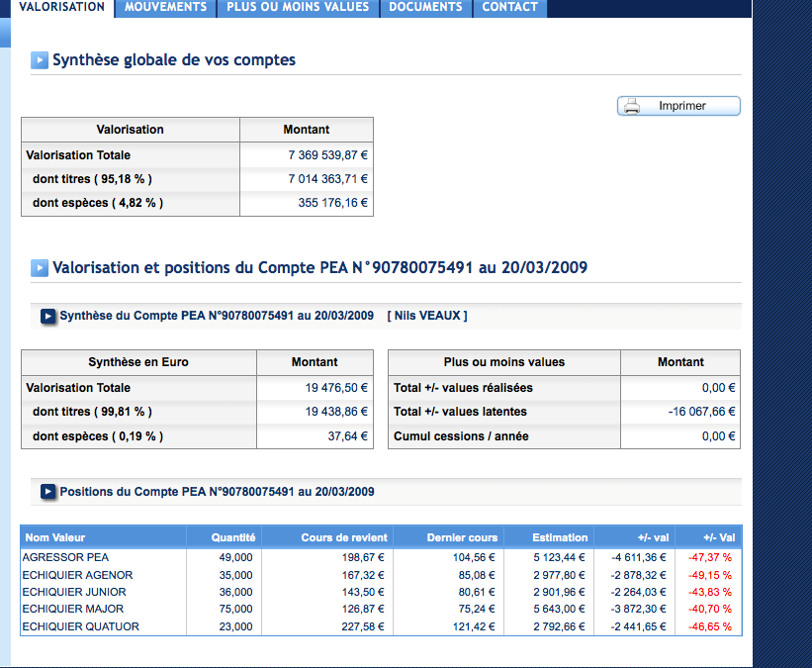
Task: Click PEA total valuation 19 476,50 €
Action: pyautogui.click(x=336, y=388)
